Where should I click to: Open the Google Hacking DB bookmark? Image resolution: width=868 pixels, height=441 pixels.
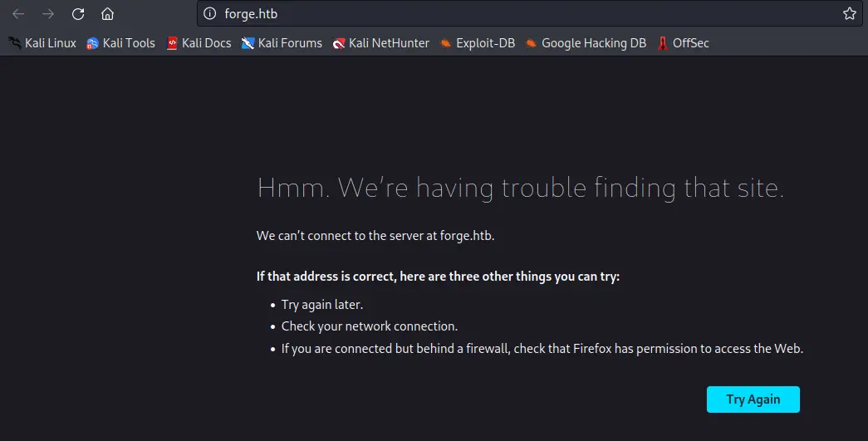point(586,43)
